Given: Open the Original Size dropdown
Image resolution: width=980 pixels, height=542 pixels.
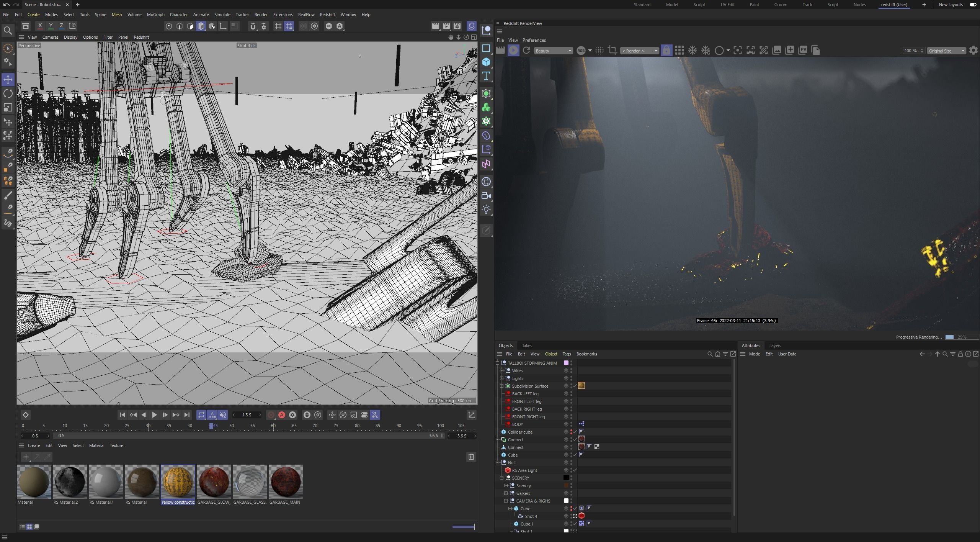Looking at the screenshot, I should (946, 51).
